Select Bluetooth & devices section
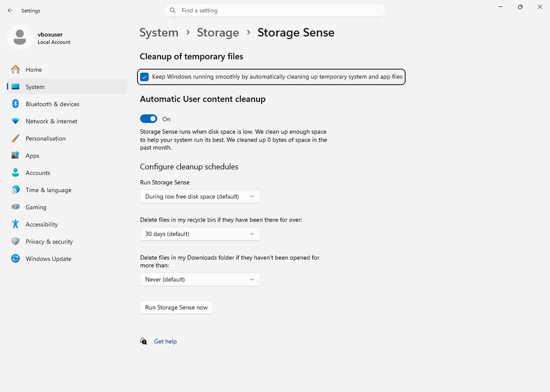The width and height of the screenshot is (550, 392). click(67, 104)
